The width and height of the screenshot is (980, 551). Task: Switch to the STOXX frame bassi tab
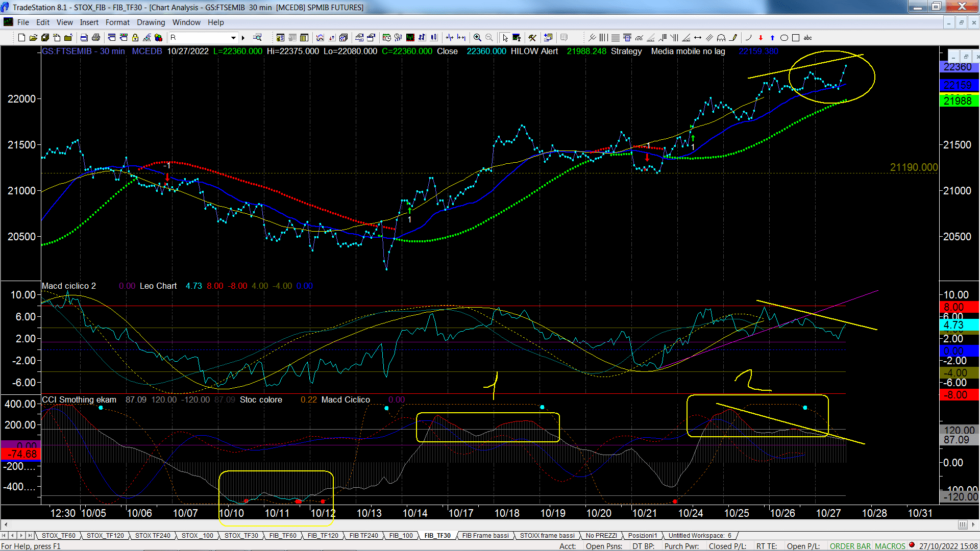(x=547, y=536)
